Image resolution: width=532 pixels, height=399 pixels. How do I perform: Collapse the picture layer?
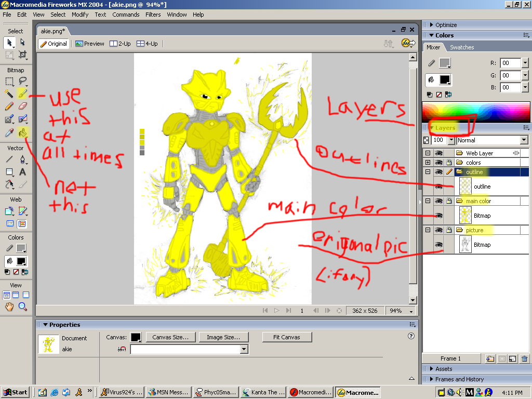click(x=428, y=230)
